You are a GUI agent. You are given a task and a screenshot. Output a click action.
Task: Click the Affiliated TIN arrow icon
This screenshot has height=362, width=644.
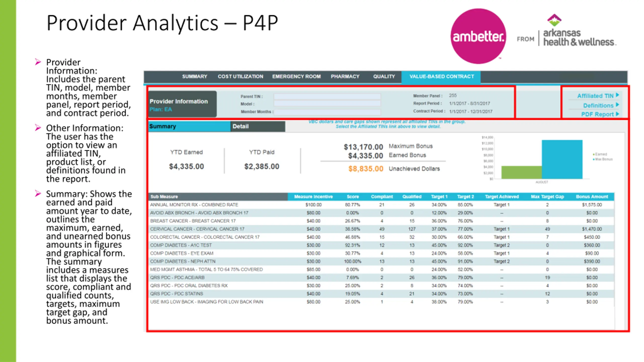pyautogui.click(x=617, y=95)
